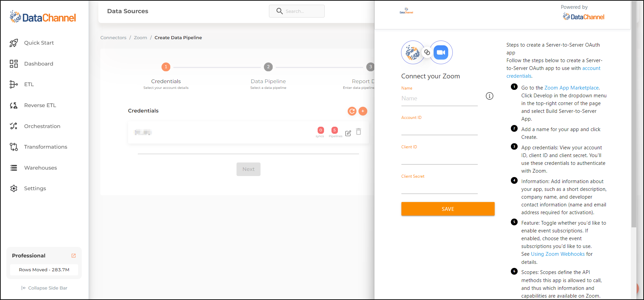Add a new credential with plus icon
Viewport: 644px width, 300px height.
(x=363, y=111)
